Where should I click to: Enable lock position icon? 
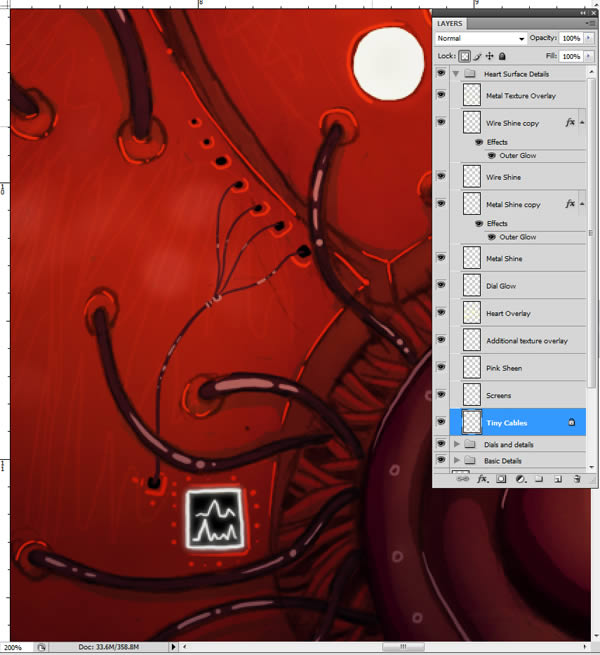[489, 56]
